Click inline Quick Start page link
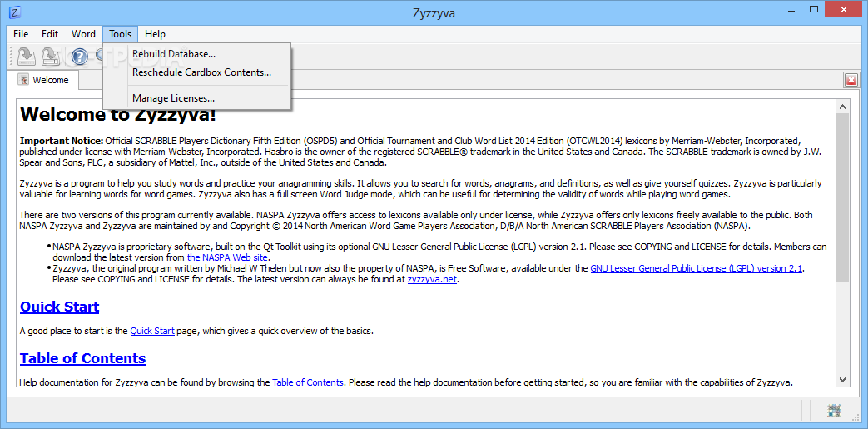Screen dimensions: 868x429 [x=152, y=331]
